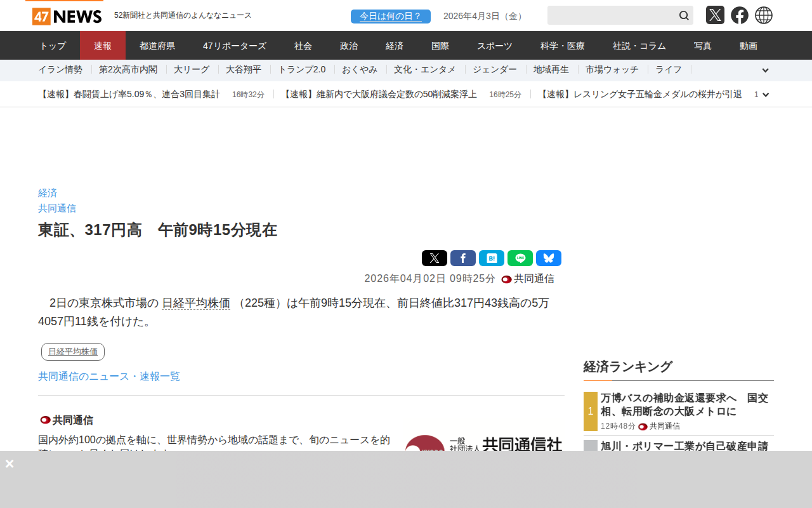
Task: Share article via LINE
Action: [520, 258]
